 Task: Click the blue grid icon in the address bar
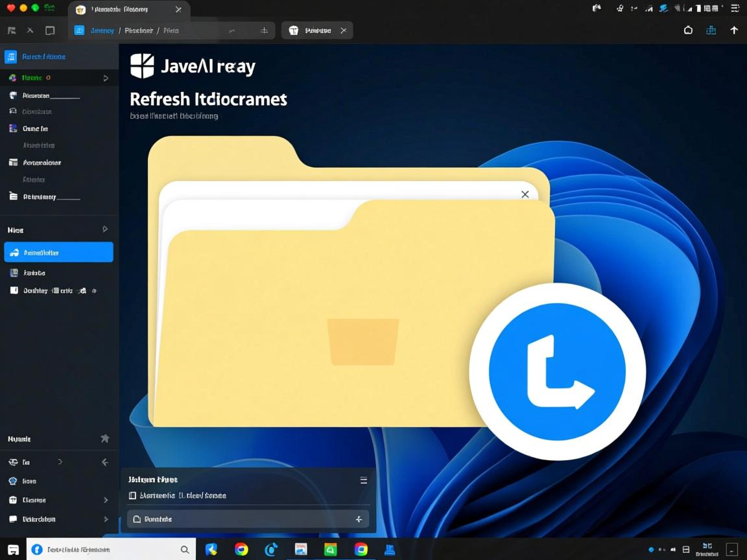click(x=79, y=30)
